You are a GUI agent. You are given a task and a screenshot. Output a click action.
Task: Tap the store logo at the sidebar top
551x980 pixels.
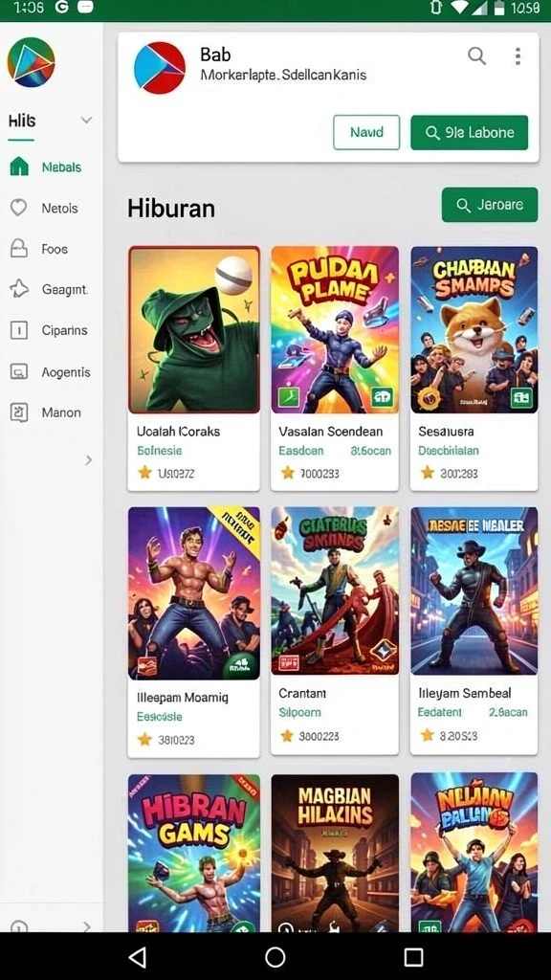point(31,62)
